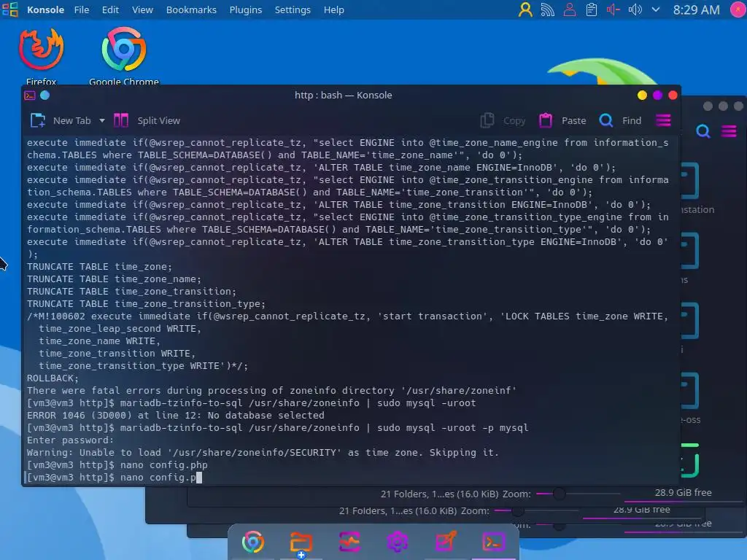Click the Konsole application name in top bar
The width and height of the screenshot is (747, 560).
(45, 9)
